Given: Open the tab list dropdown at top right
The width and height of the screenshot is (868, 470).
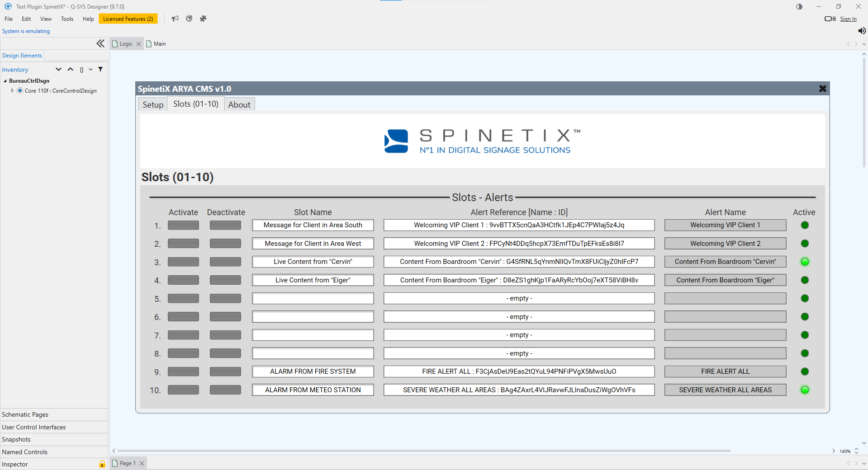Looking at the screenshot, I should (x=864, y=44).
